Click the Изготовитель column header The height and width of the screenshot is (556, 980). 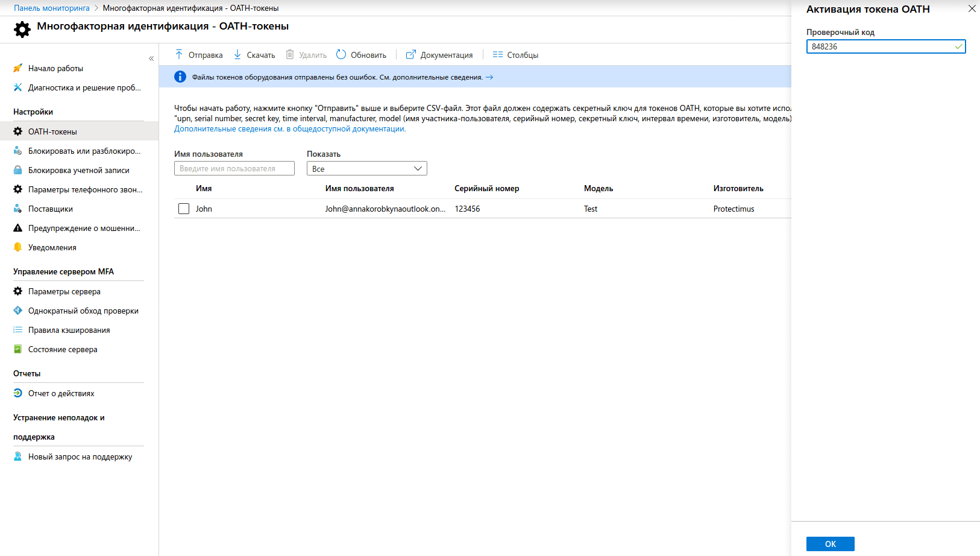(738, 188)
